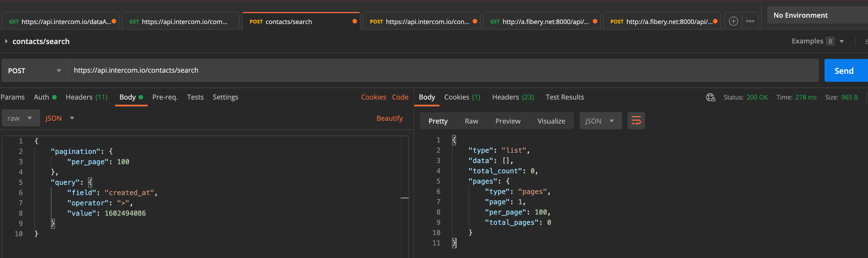This screenshot has width=868, height=258.
Task: Open the Code snippet link
Action: coord(400,97)
